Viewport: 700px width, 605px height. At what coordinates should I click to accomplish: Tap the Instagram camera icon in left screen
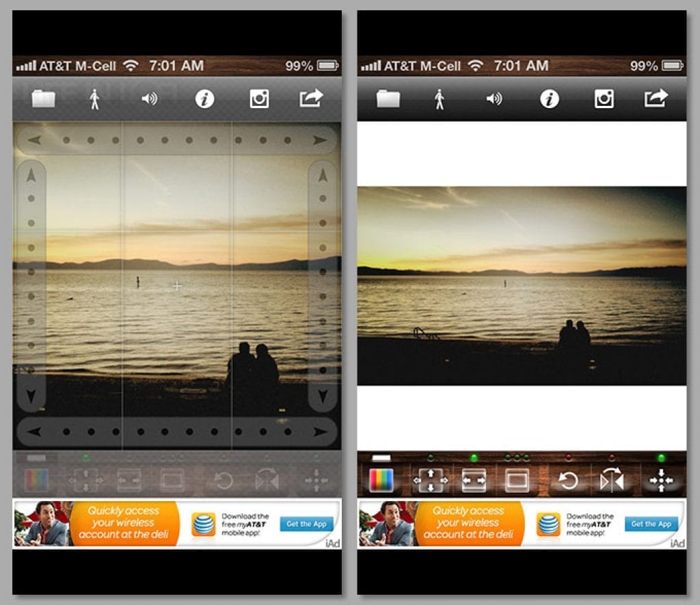[259, 98]
